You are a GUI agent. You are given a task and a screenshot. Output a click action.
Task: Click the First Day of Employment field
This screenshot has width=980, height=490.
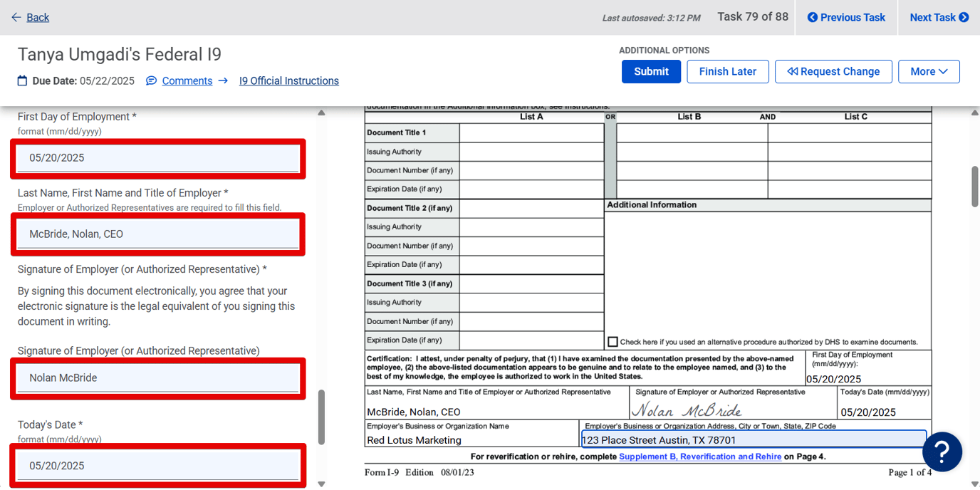pyautogui.click(x=157, y=157)
